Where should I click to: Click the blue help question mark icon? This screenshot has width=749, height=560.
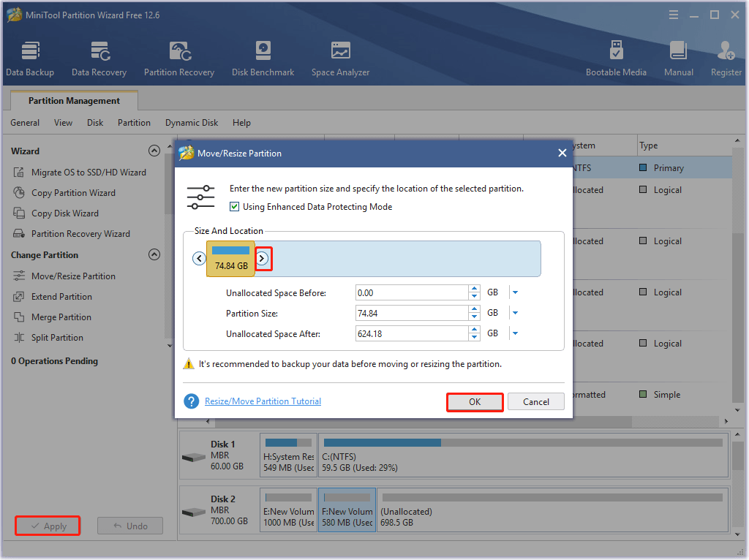[192, 401]
